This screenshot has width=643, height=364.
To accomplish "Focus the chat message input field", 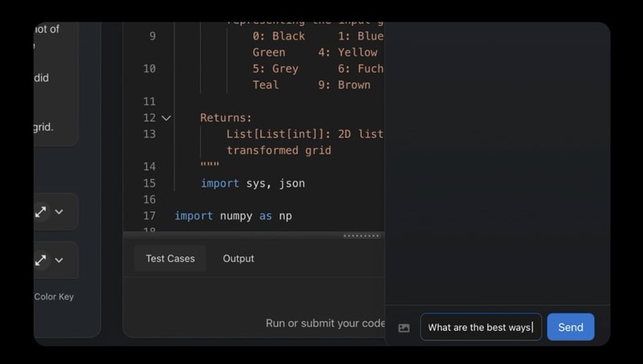I will (480, 327).
